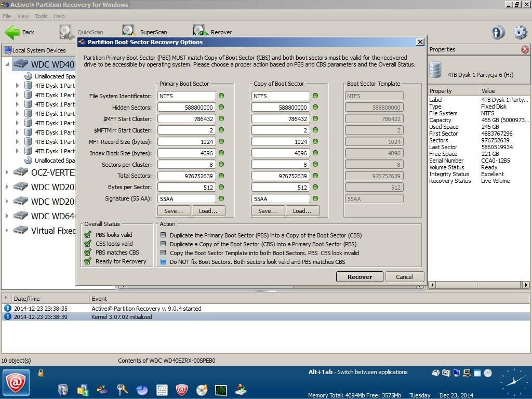Check 'Copy the Boot Sector Template into both Boot Sectors'
The width and height of the screenshot is (532, 399).
[163, 252]
